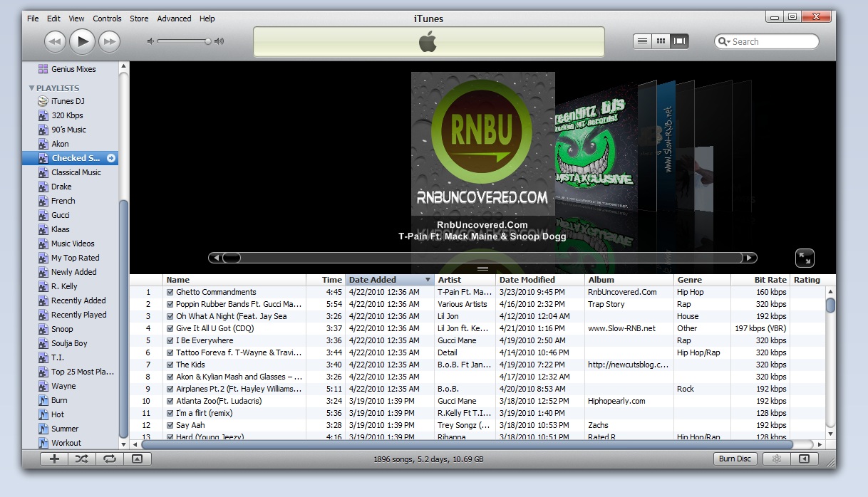868x497 pixels.
Task: Uncheck I Be Everywhere checkbox
Action: point(170,340)
